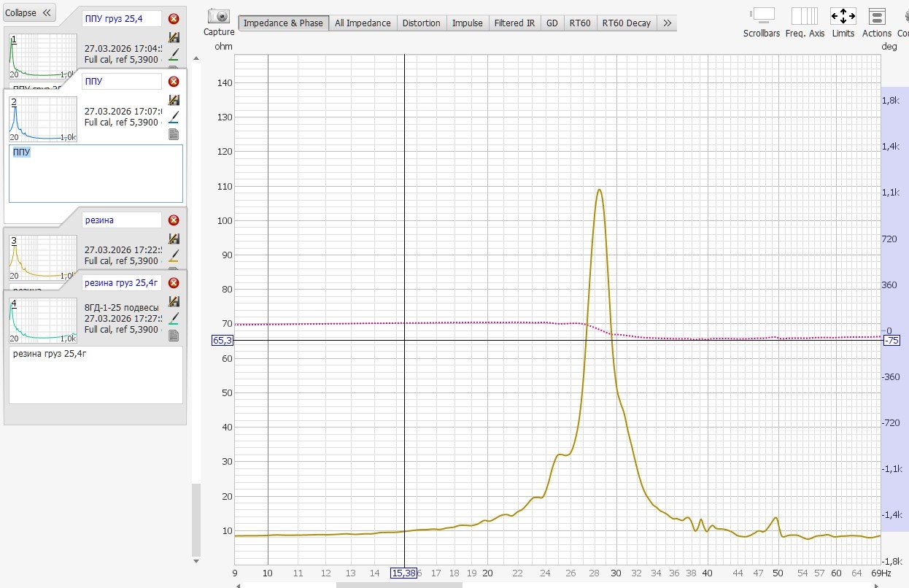This screenshot has width=909, height=588.
Task: Show more graph tabs via chevron
Action: tap(667, 23)
